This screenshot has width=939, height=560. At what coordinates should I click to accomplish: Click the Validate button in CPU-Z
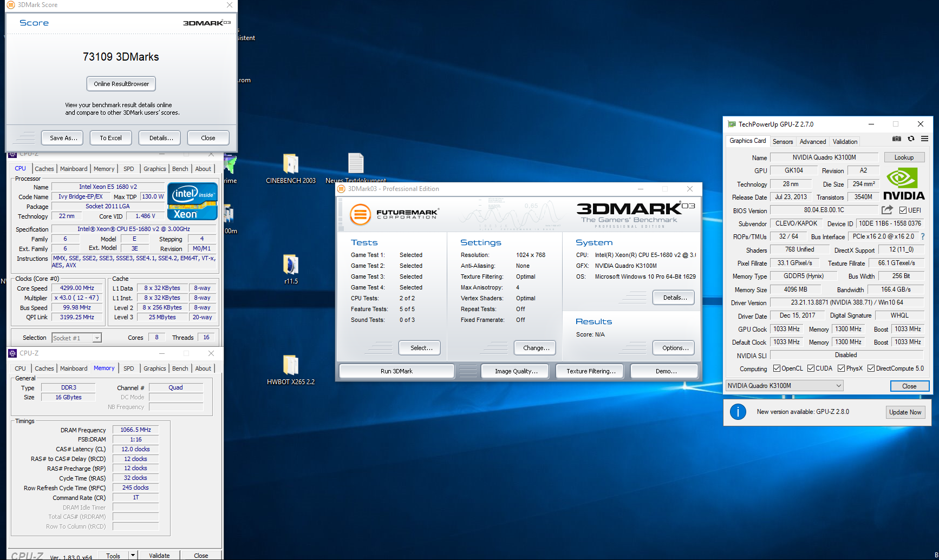pos(159,556)
